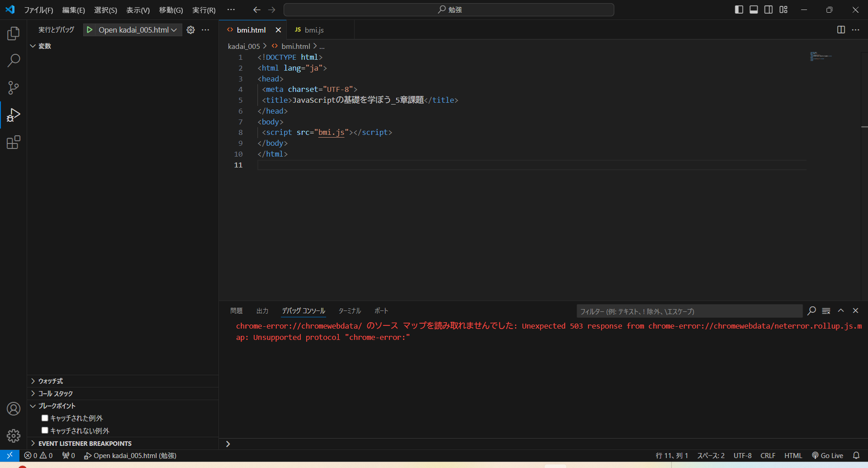Click line/column indicator 行 11、列 1

672,455
